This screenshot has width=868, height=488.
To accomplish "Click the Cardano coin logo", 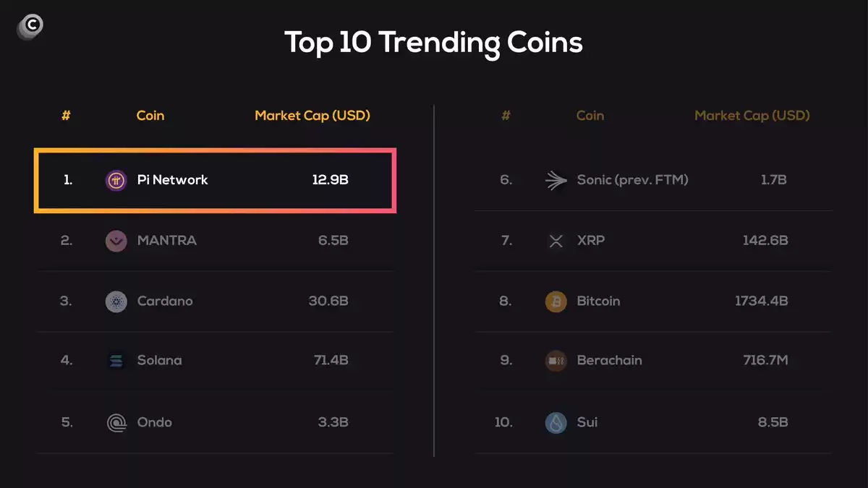I will tap(116, 301).
